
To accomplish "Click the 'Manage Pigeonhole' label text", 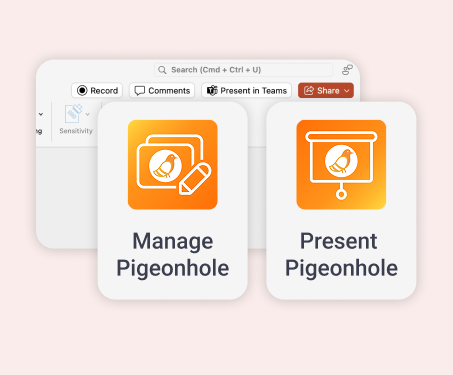I will (173, 255).
